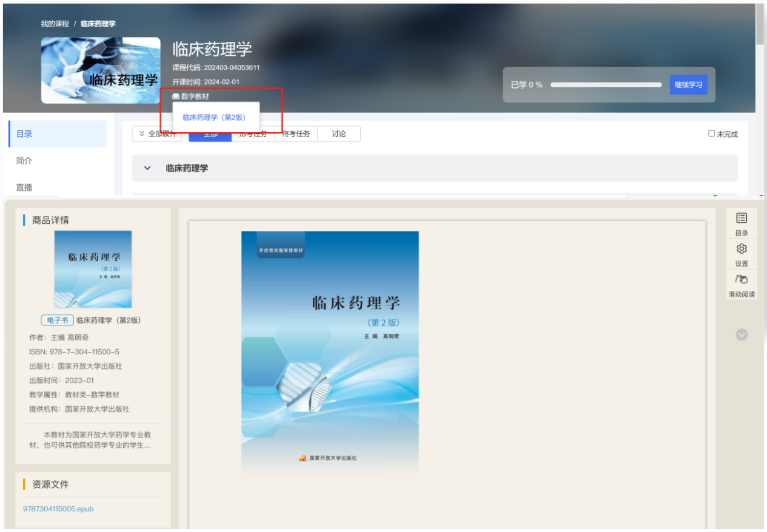The image size is (767, 532).
Task: Select 临床药理学（第2版） from dropdown
Action: (214, 118)
